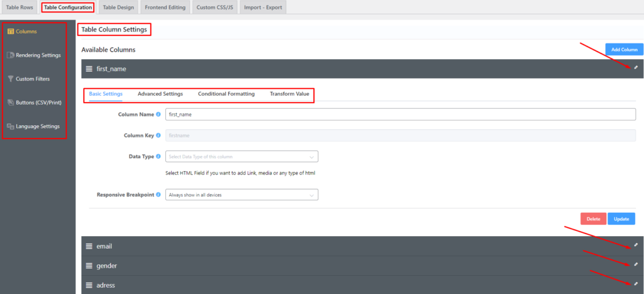Click the Rendering Settings sidebar icon

click(11, 55)
